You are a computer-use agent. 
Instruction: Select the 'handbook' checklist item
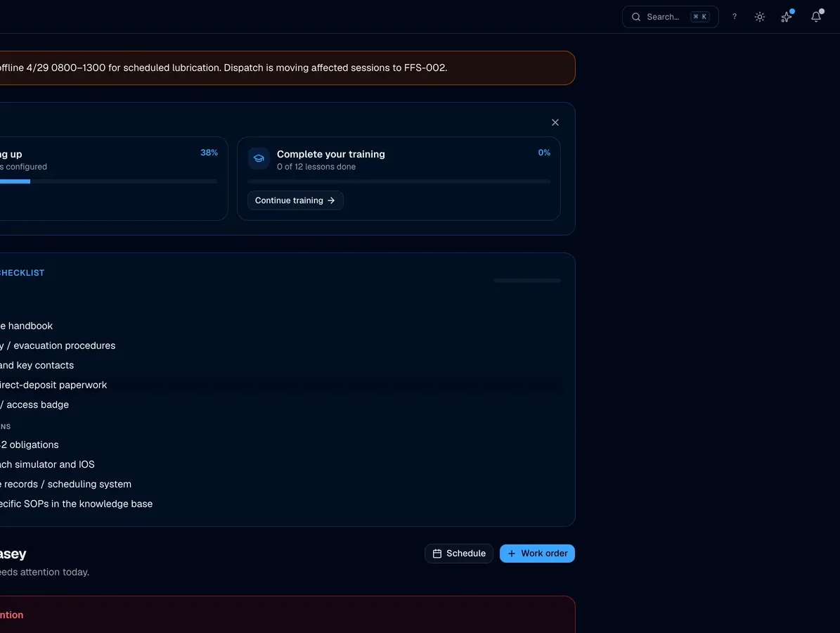[26, 326]
